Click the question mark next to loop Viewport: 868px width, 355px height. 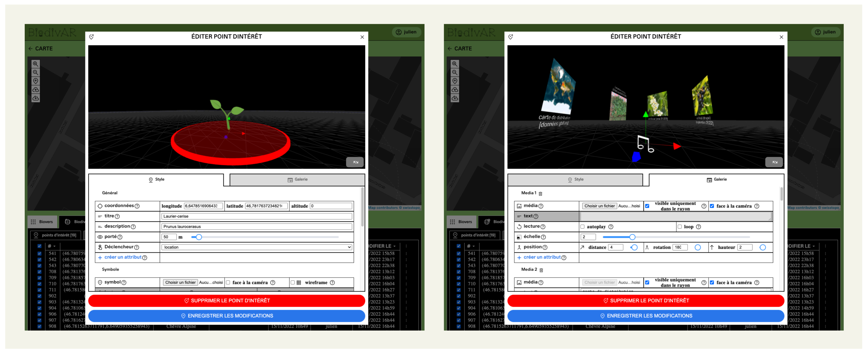point(699,227)
